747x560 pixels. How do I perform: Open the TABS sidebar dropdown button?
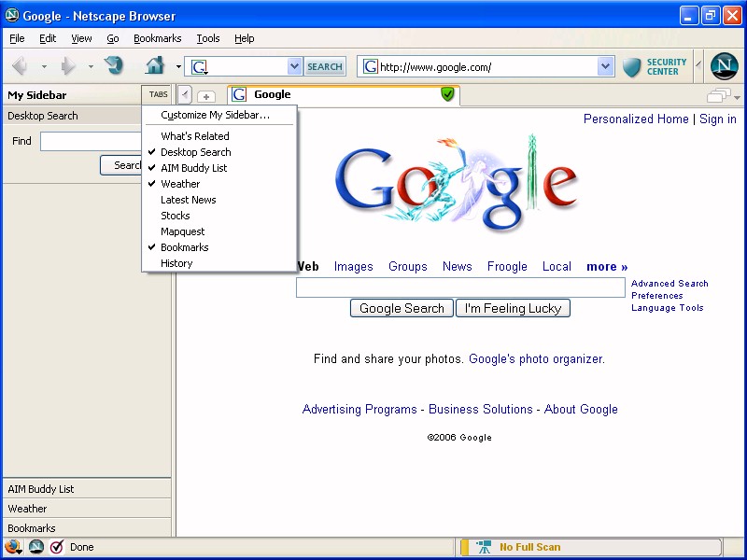(158, 95)
